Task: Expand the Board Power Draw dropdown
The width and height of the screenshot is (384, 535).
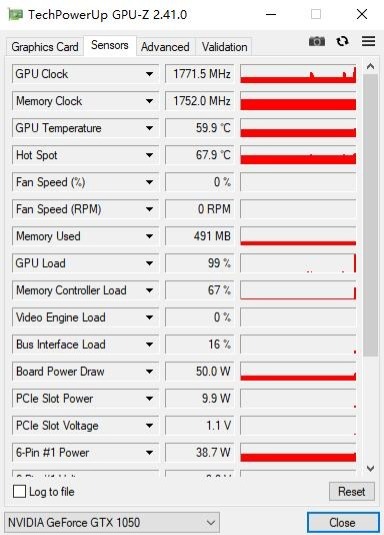Action: (149, 372)
